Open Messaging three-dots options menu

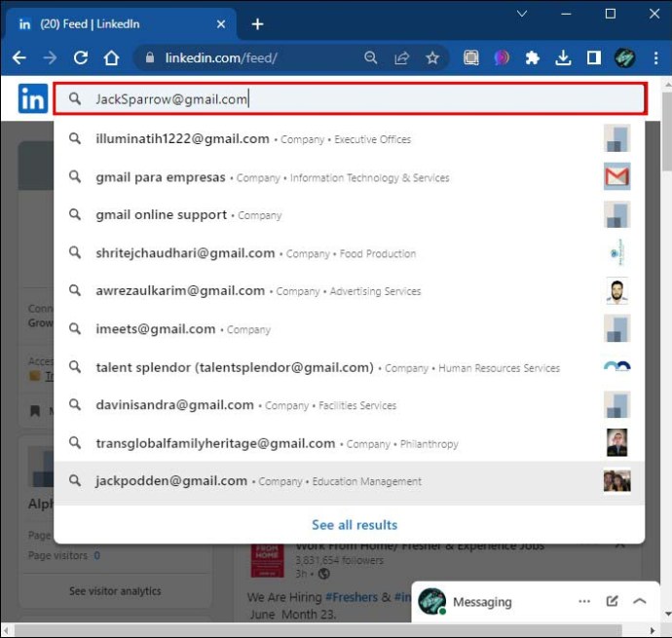584,601
